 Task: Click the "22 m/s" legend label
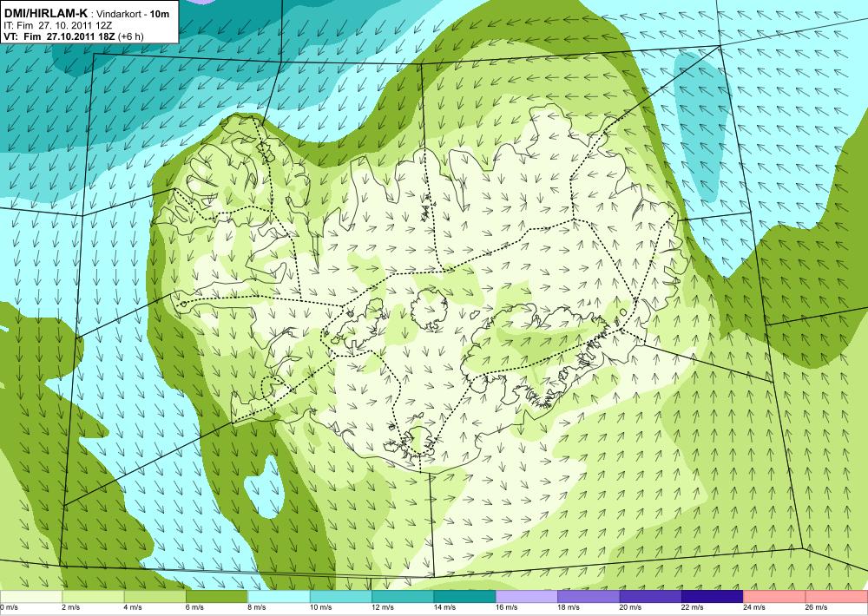point(693,607)
